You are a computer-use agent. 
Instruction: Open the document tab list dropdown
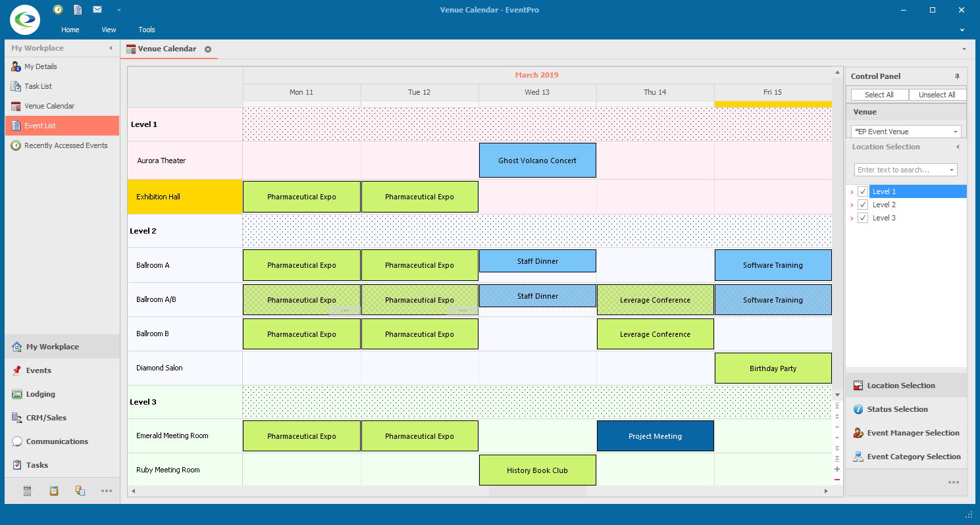(x=964, y=49)
